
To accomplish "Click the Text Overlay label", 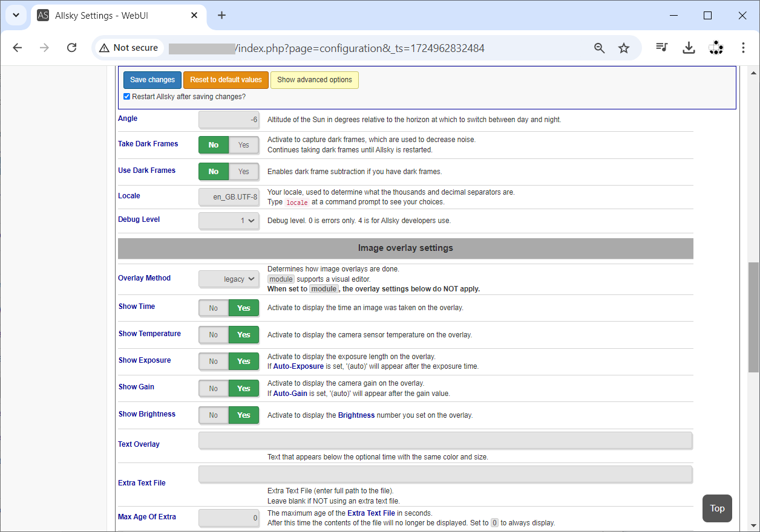I will (x=139, y=444).
